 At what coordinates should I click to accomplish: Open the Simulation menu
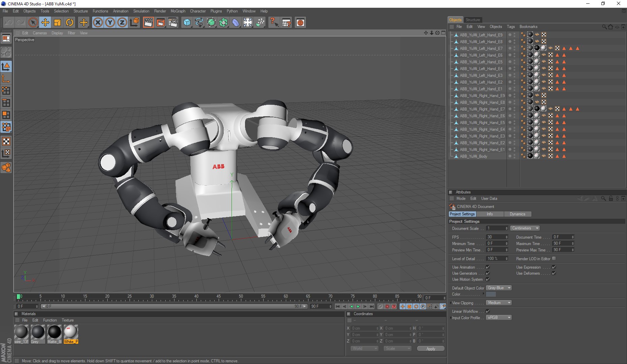click(141, 11)
